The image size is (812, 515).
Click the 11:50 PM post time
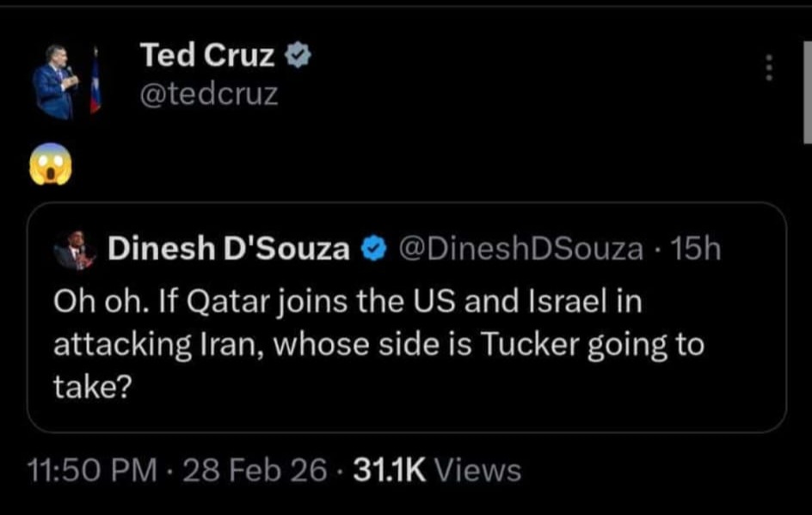point(92,470)
